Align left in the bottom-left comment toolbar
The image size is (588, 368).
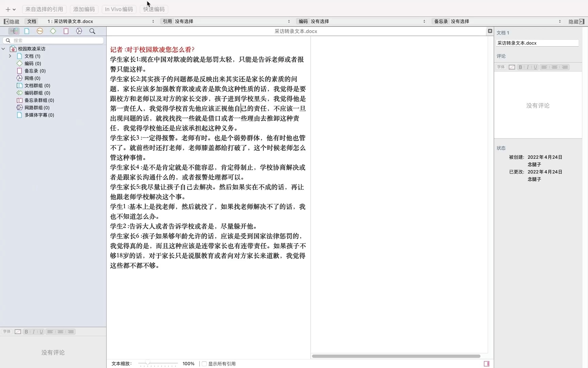(x=50, y=332)
